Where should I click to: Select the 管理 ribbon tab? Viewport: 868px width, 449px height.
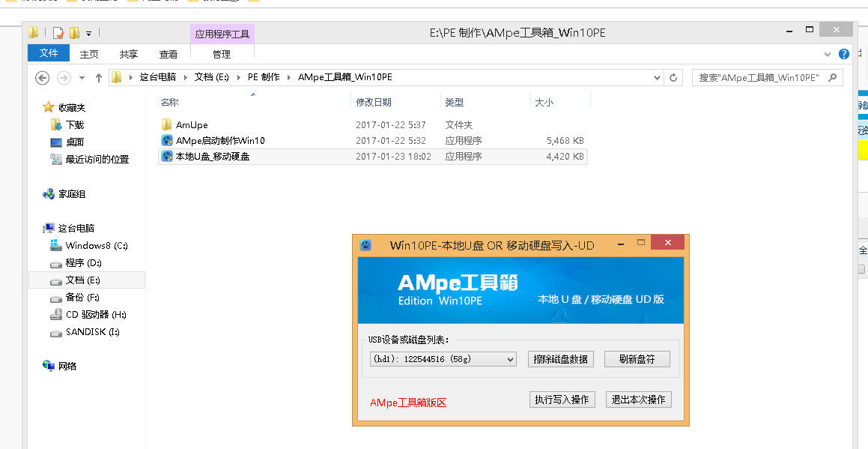222,54
